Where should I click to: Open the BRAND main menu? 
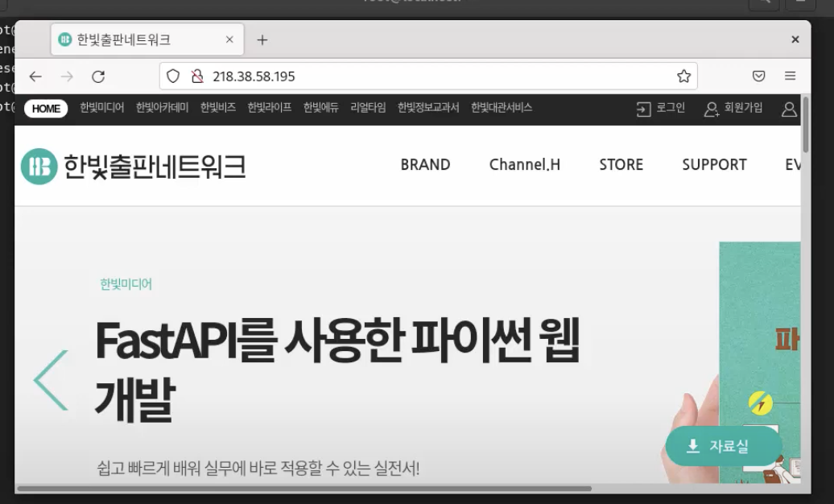(426, 165)
